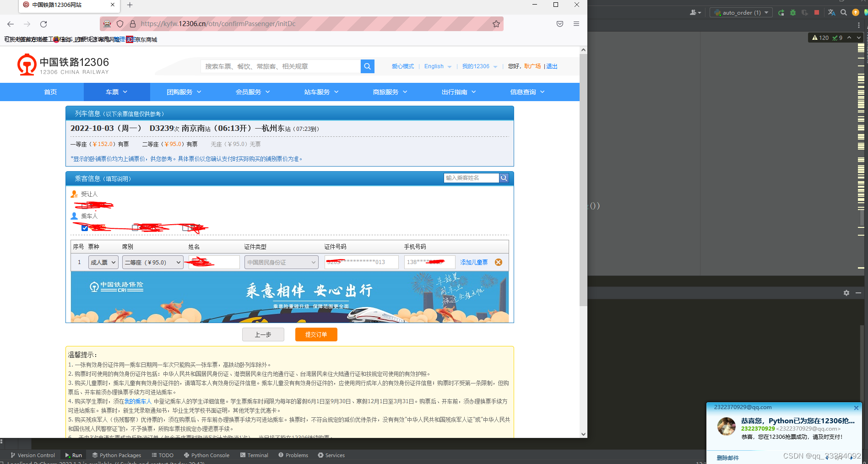Hide the PyCharm tool window with minus icon

click(x=858, y=293)
